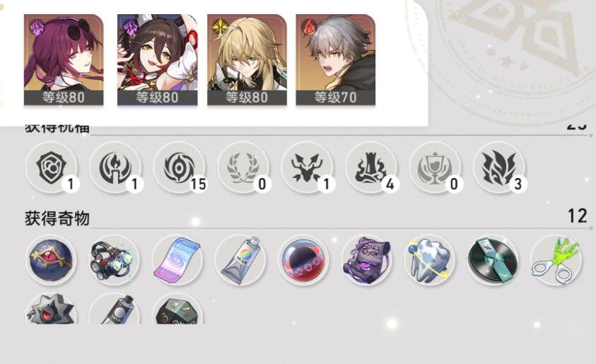View the white tooth curio
The width and height of the screenshot is (596, 364).
(x=430, y=260)
